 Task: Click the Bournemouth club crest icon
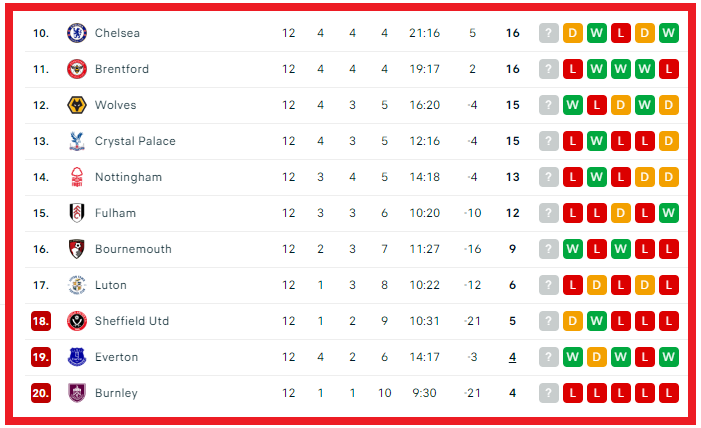(x=77, y=249)
